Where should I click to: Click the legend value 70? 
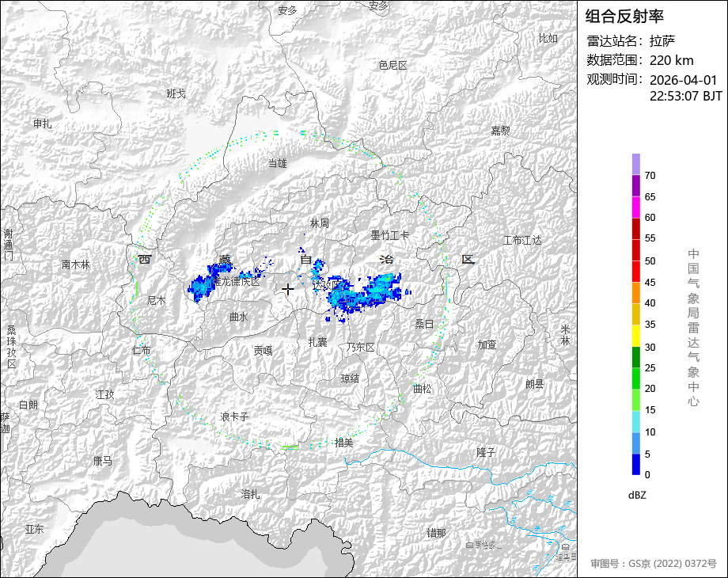[x=650, y=176]
